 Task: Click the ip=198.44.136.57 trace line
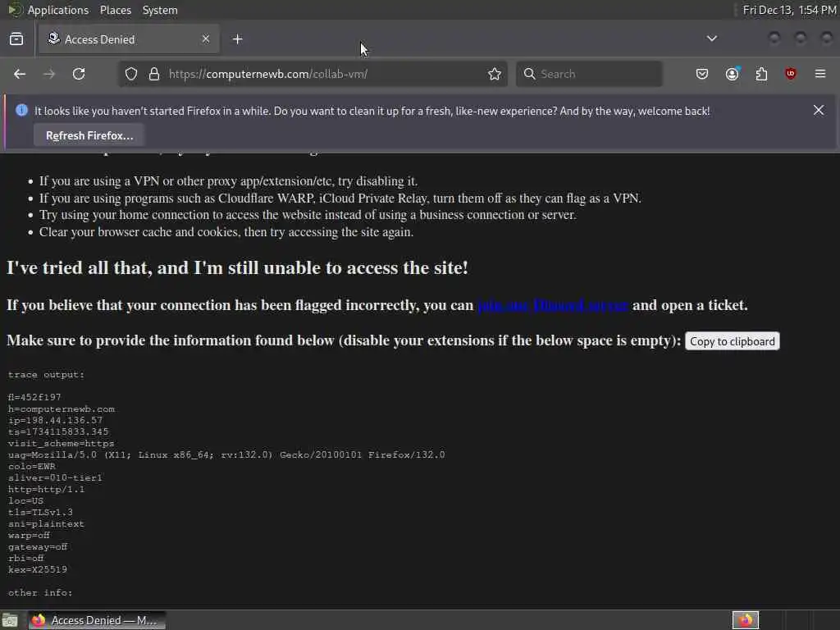55,420
